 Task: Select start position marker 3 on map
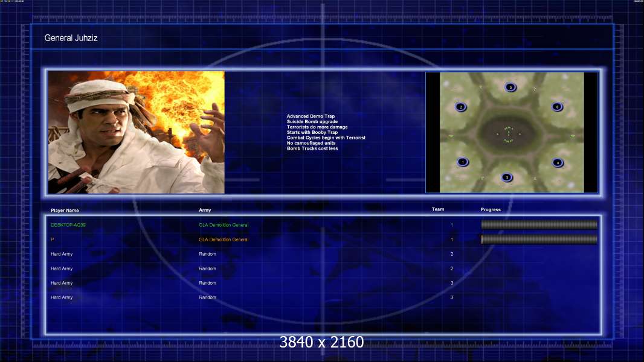(507, 177)
